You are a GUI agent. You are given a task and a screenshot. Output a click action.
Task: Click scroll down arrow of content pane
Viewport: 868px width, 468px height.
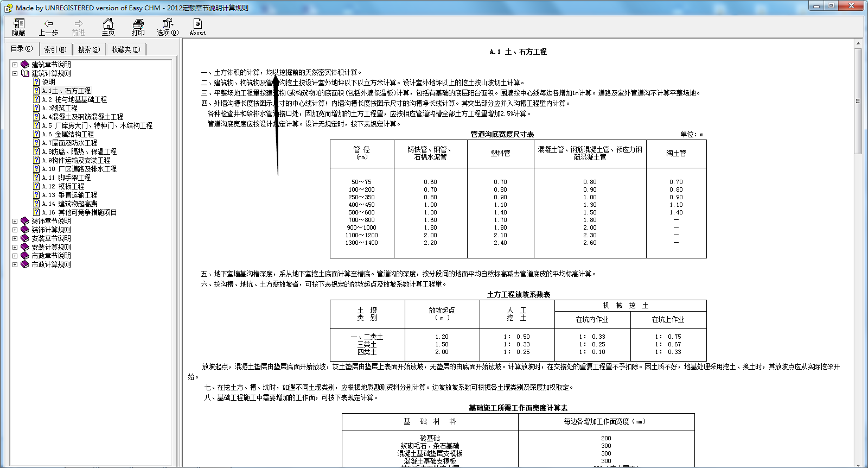(858, 465)
